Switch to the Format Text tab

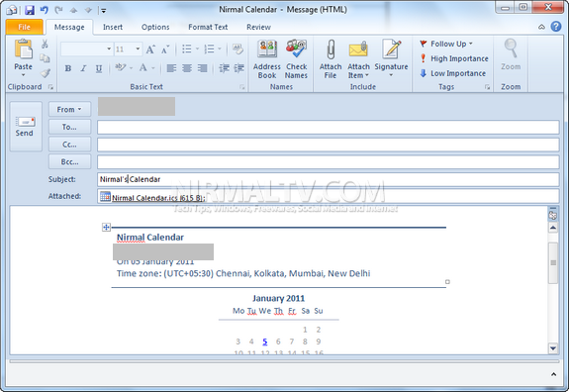point(208,27)
